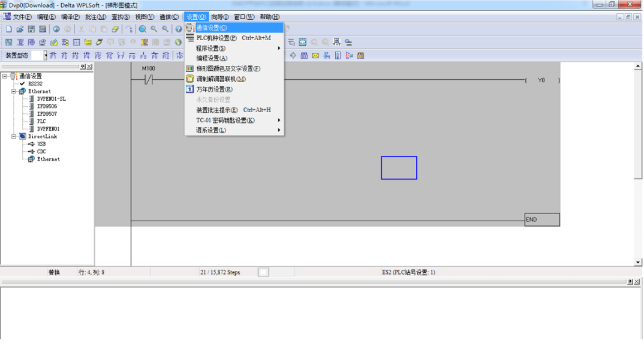644x343 pixels.
Task: Insert F11 inverse logic symbol
Action: (x=155, y=55)
